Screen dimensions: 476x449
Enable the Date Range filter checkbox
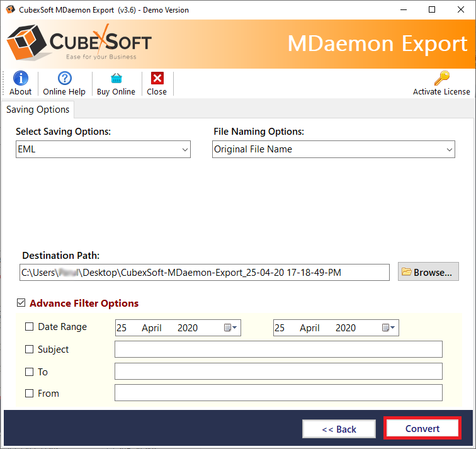[29, 327]
